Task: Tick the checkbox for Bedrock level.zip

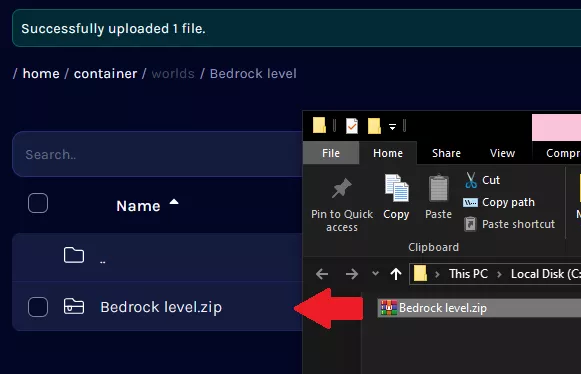Action: pyautogui.click(x=38, y=307)
